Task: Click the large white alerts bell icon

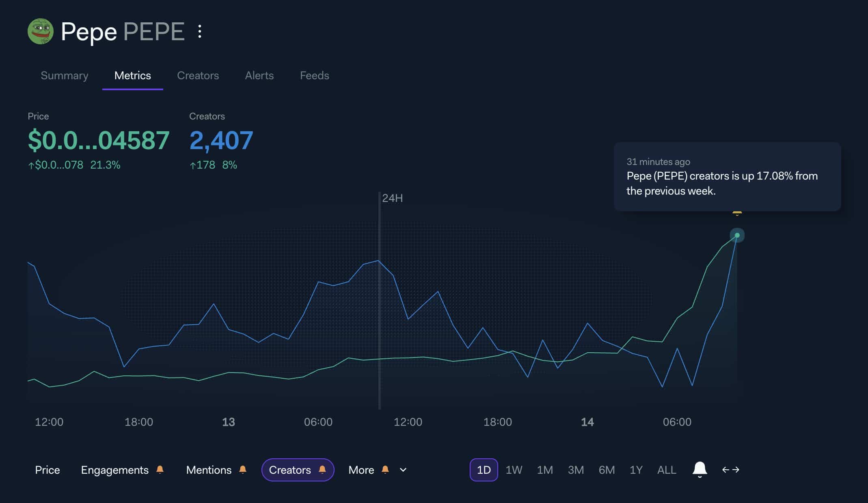Action: click(x=700, y=469)
